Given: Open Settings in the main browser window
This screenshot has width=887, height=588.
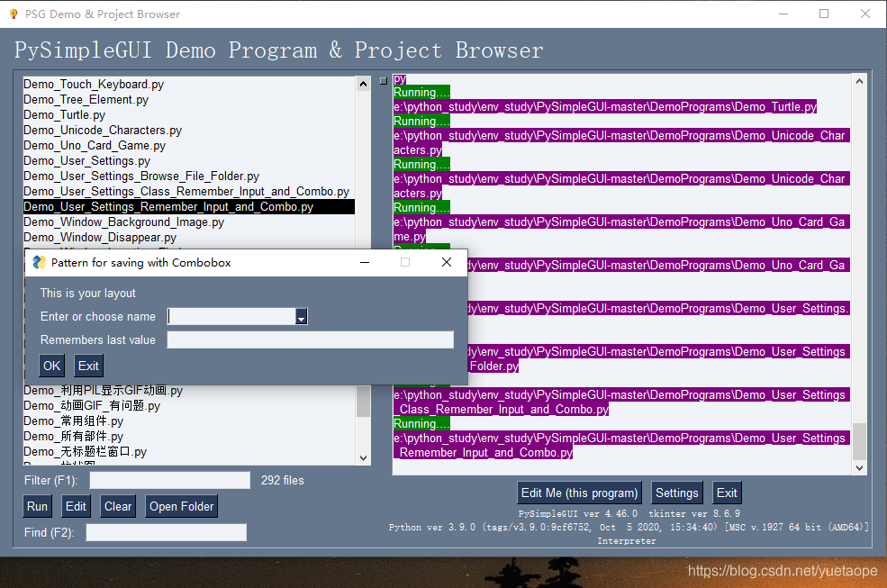Looking at the screenshot, I should coord(677,493).
